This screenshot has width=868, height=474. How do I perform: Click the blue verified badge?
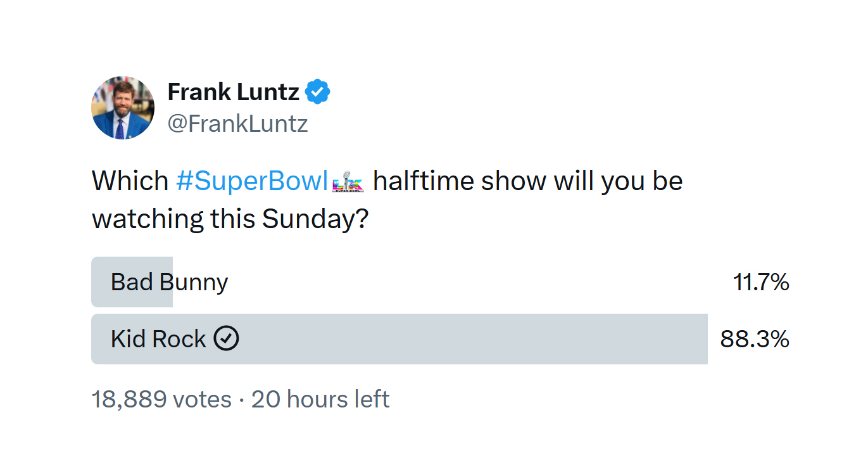(317, 93)
